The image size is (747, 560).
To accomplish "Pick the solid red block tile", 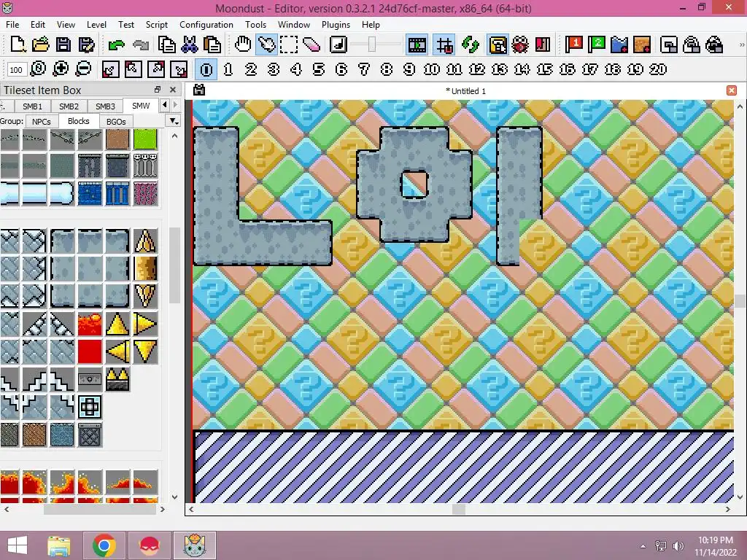I will tap(90, 351).
